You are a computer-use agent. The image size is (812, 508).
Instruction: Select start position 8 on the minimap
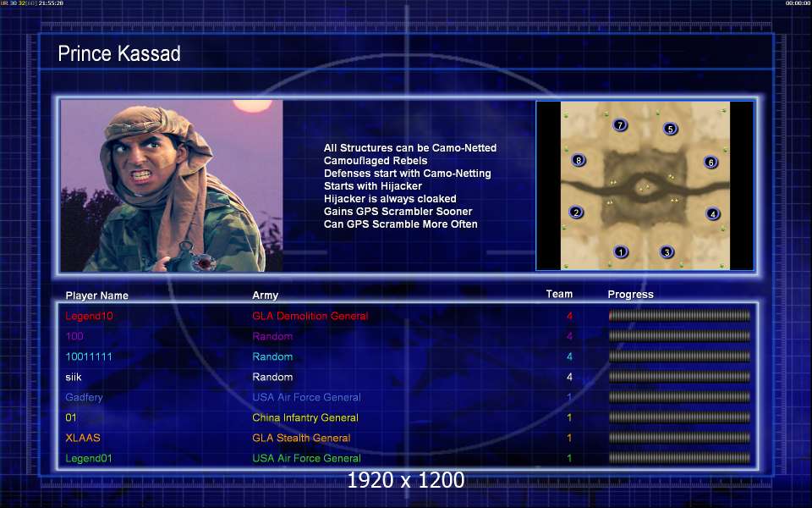click(579, 160)
